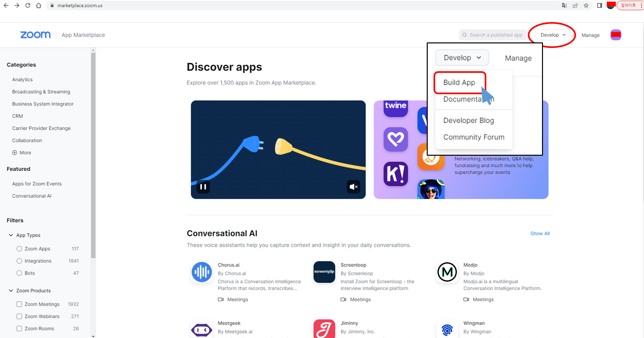Click the plus icon beside More
The height and width of the screenshot is (338, 644).
click(15, 153)
